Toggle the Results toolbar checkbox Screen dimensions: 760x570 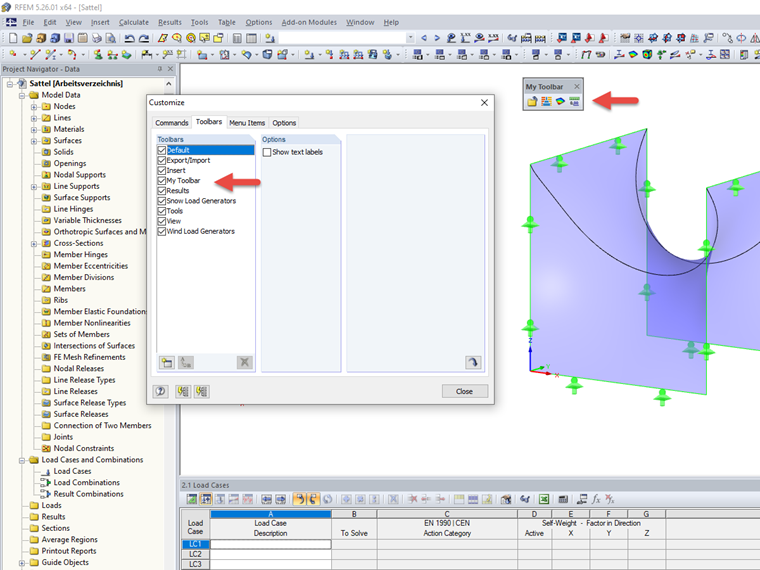[161, 191]
